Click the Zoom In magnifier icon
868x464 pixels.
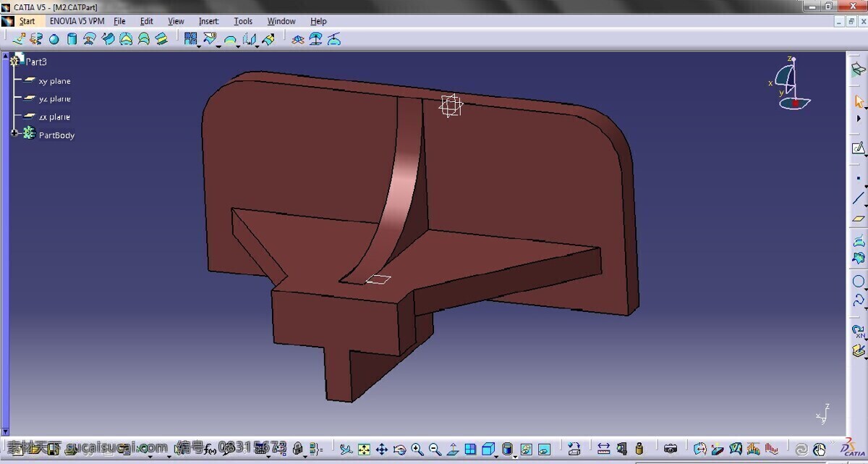point(417,449)
